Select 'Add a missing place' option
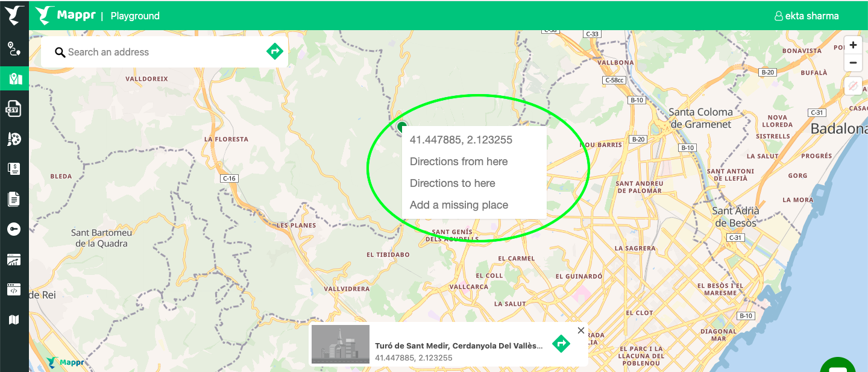The width and height of the screenshot is (868, 372). click(x=459, y=205)
